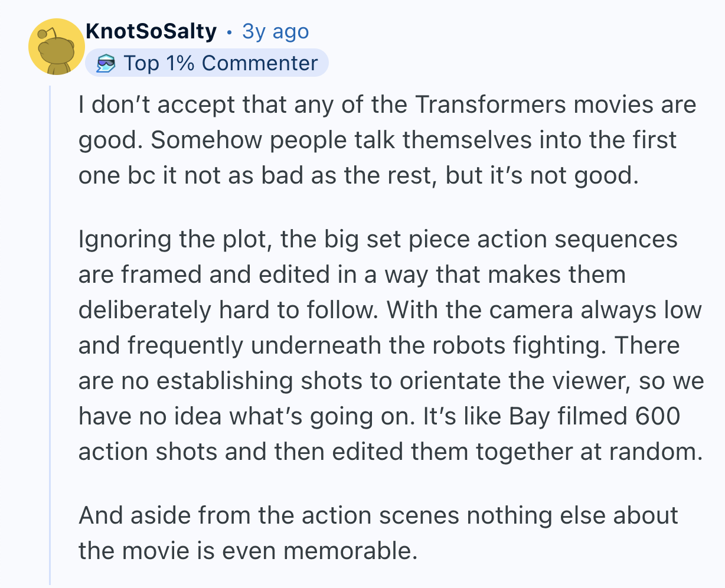This screenshot has height=588, width=725.
Task: Click the paragraph starting "I don't accept"
Action: [x=387, y=141]
